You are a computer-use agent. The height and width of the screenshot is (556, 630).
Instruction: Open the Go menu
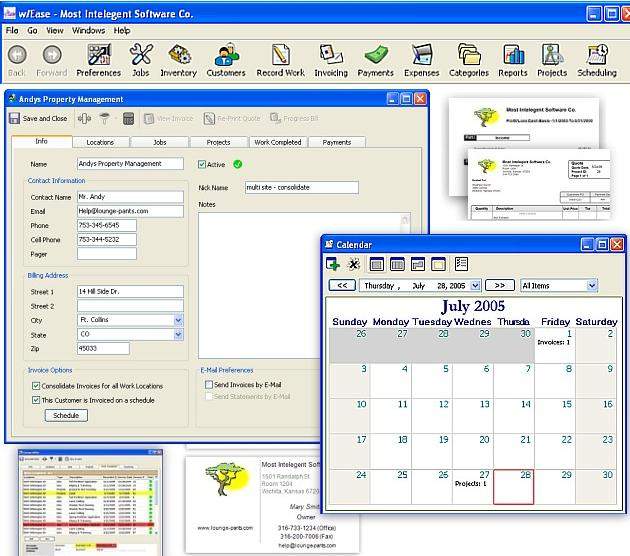coord(33,31)
